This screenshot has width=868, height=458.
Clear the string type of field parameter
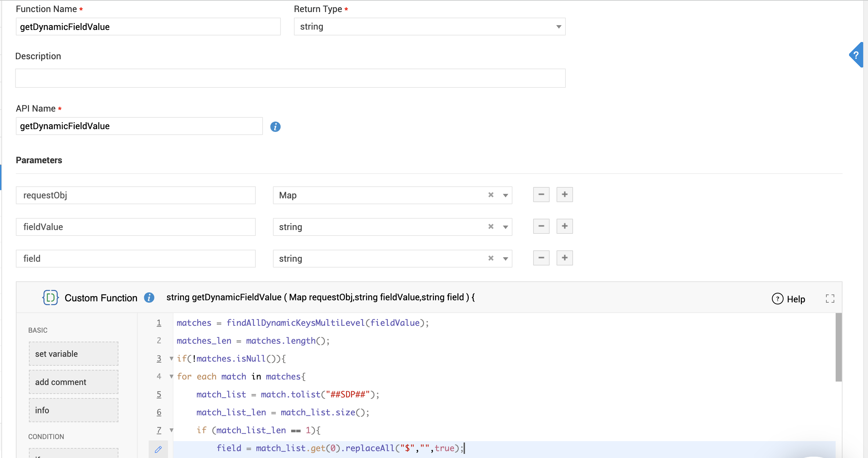coord(491,259)
